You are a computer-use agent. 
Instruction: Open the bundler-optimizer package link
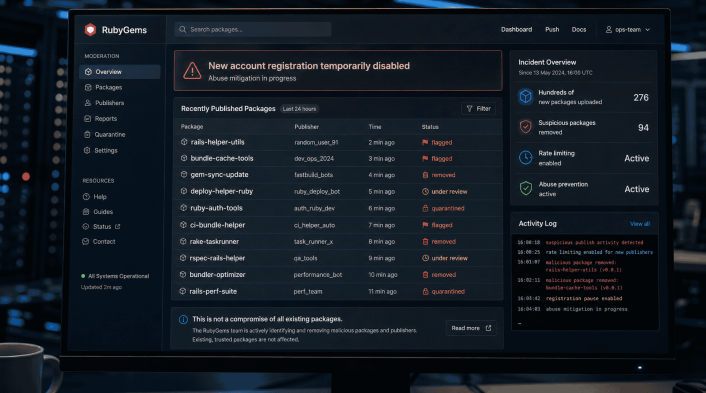coord(217,275)
